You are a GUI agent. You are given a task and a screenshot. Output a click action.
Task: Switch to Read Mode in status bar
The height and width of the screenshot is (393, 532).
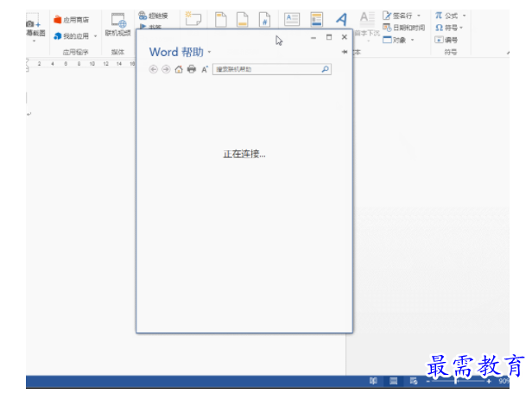(x=373, y=381)
